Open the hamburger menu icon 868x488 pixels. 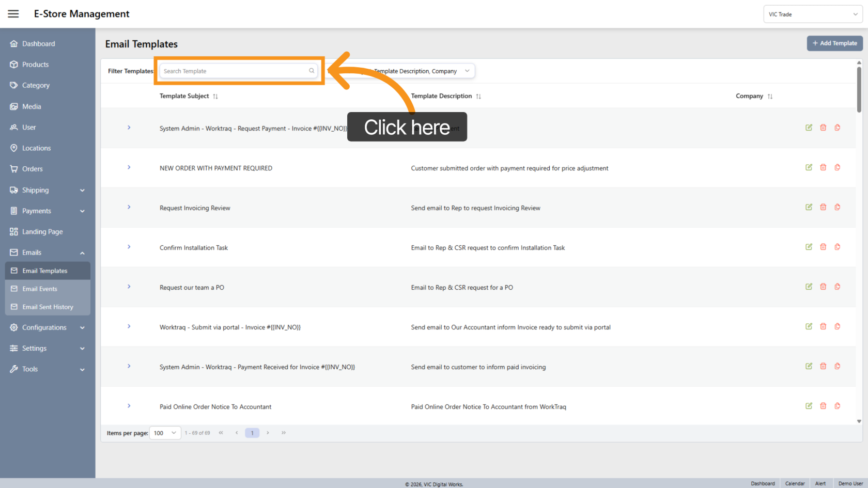(x=13, y=14)
